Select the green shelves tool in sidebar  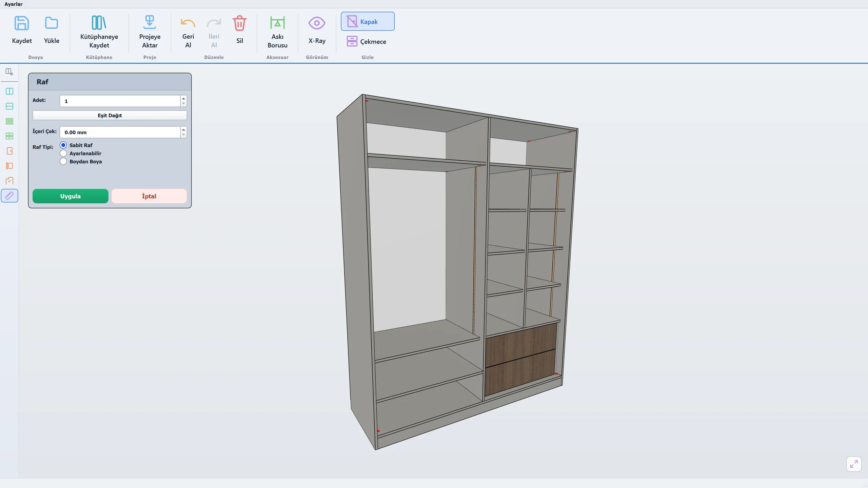[9, 121]
